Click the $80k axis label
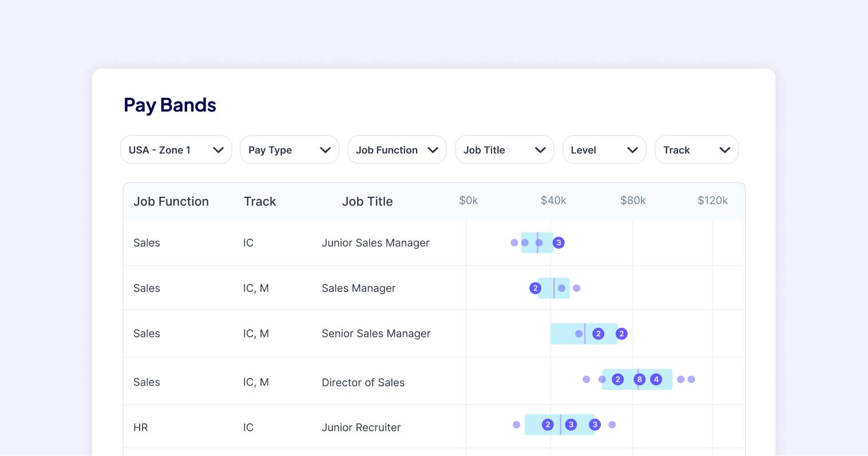This screenshot has width=868, height=456. [x=633, y=200]
